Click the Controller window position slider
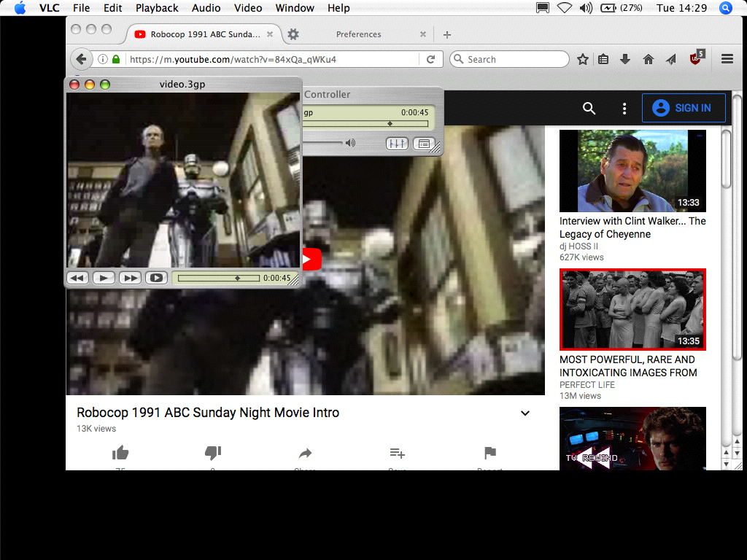Viewport: 747px width, 560px height. (x=366, y=124)
